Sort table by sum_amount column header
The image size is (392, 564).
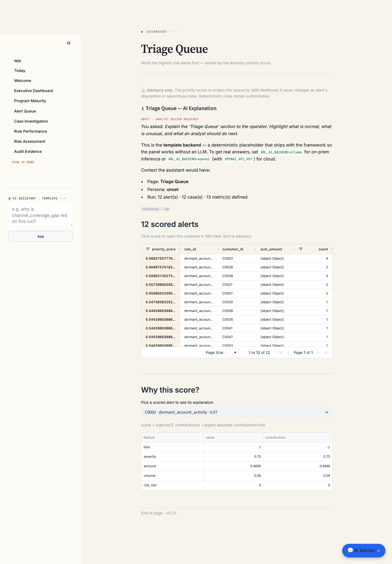pyautogui.click(x=271, y=249)
